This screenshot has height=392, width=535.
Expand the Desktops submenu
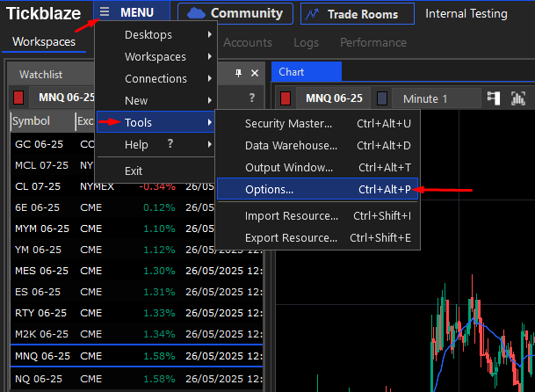pyautogui.click(x=155, y=34)
